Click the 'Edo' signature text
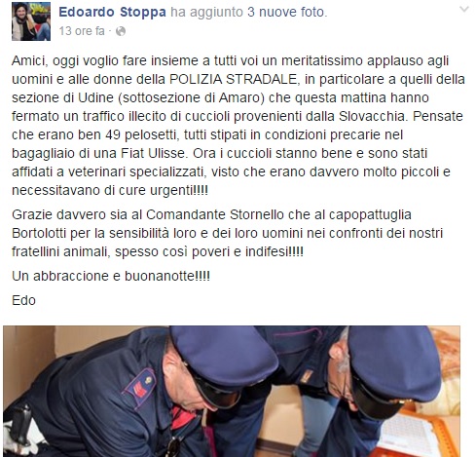 pos(23,300)
